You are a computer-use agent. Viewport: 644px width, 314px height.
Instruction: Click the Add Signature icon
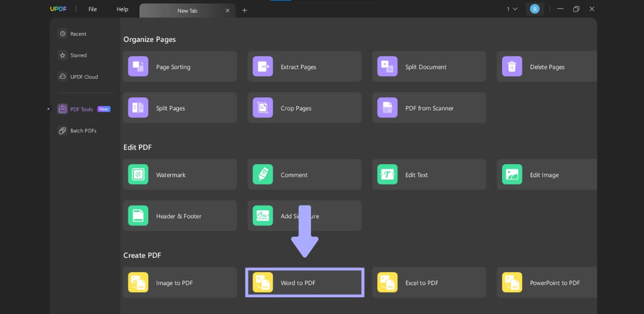pyautogui.click(x=263, y=216)
